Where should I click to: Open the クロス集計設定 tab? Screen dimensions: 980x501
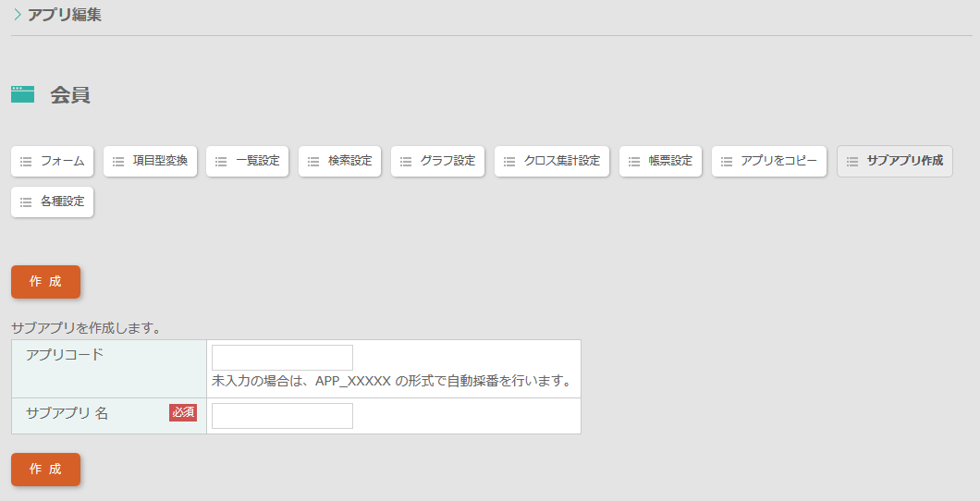tap(552, 161)
